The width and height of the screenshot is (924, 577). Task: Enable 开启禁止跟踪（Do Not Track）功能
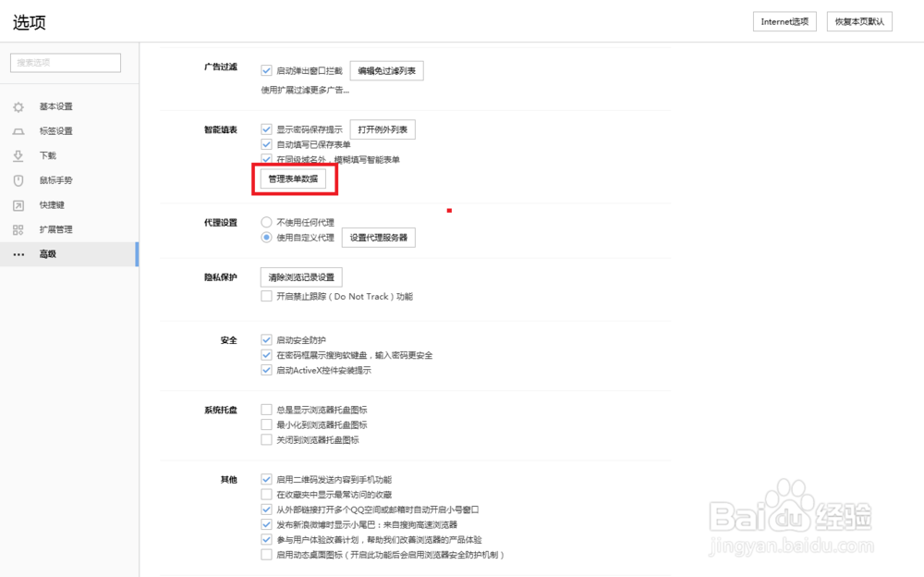pyautogui.click(x=267, y=296)
